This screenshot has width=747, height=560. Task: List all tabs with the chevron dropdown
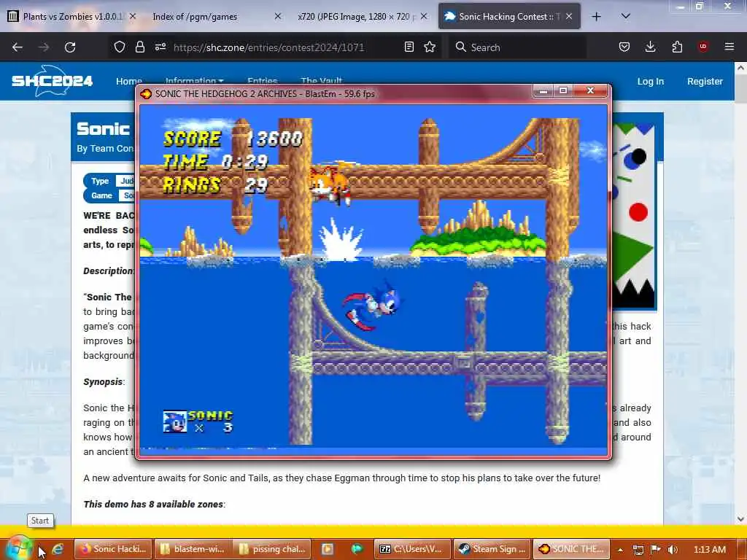[x=626, y=16]
